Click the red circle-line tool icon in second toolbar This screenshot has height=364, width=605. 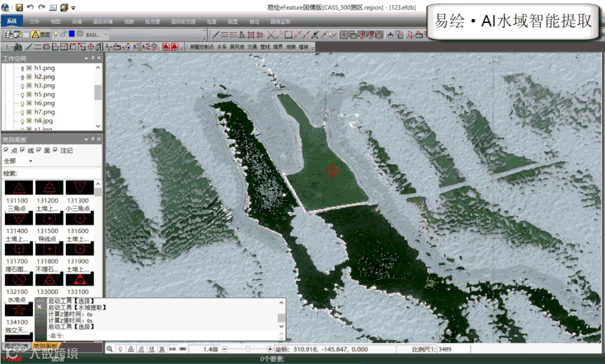[x=46, y=47]
